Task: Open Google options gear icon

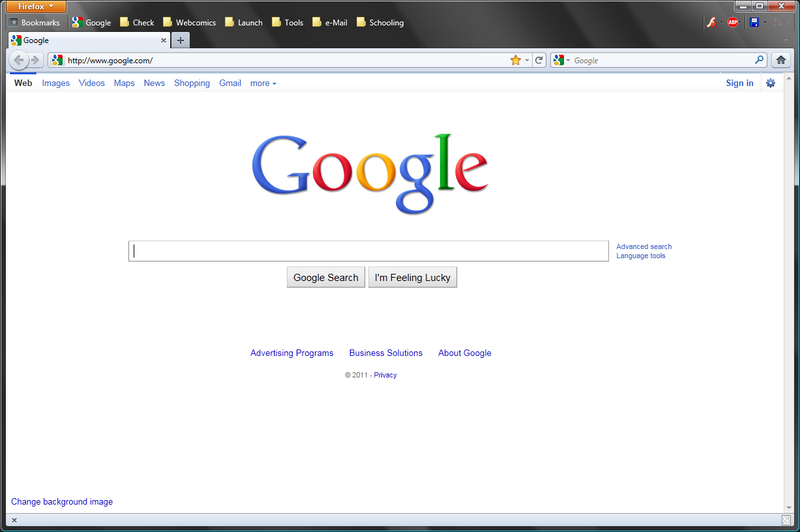Action: point(770,83)
